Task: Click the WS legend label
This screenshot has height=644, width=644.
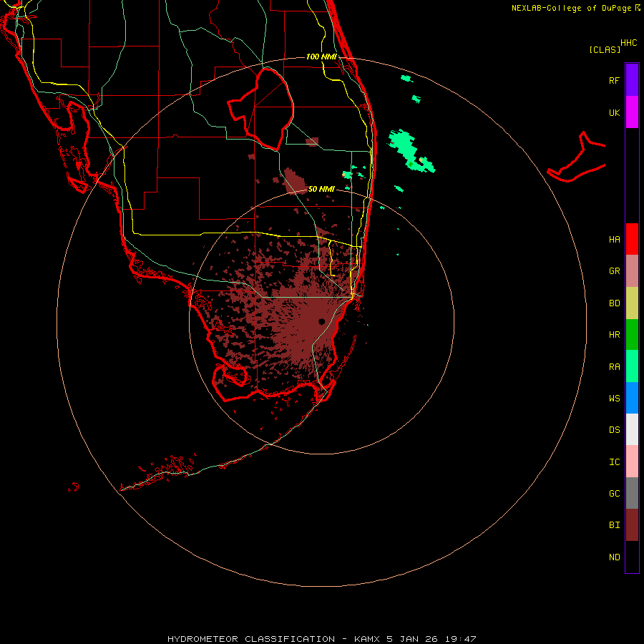Action: (x=614, y=399)
